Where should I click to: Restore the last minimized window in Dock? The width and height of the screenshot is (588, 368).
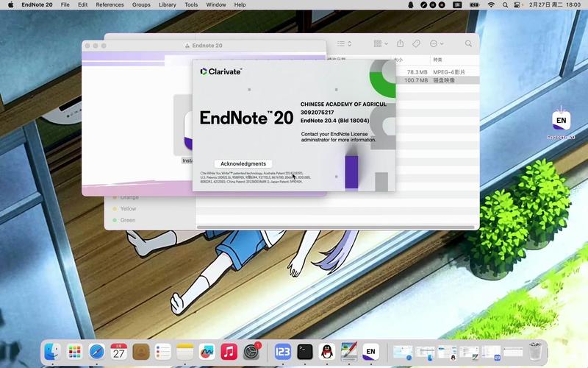(513, 353)
